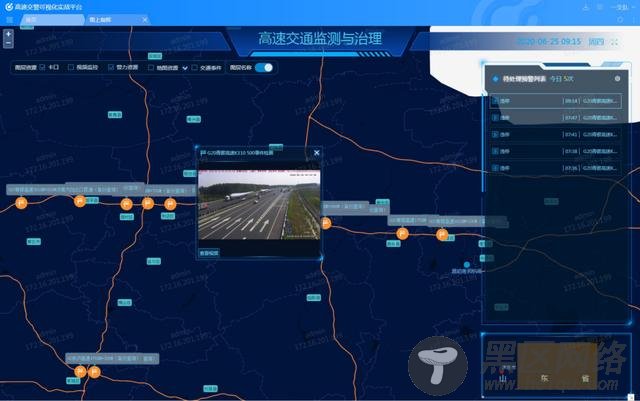Image resolution: width=640 pixels, height=401 pixels.
Task: Toggle the 围层名称 switch off
Action: [264, 68]
